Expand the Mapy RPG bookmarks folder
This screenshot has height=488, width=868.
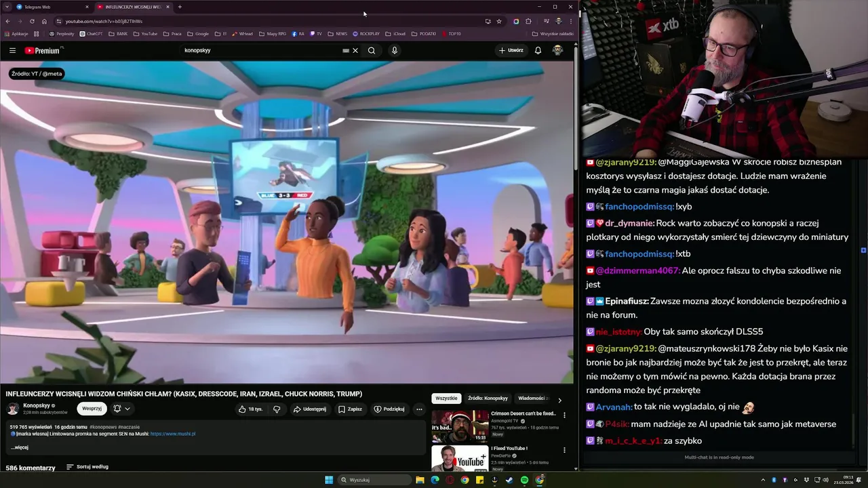pos(272,33)
